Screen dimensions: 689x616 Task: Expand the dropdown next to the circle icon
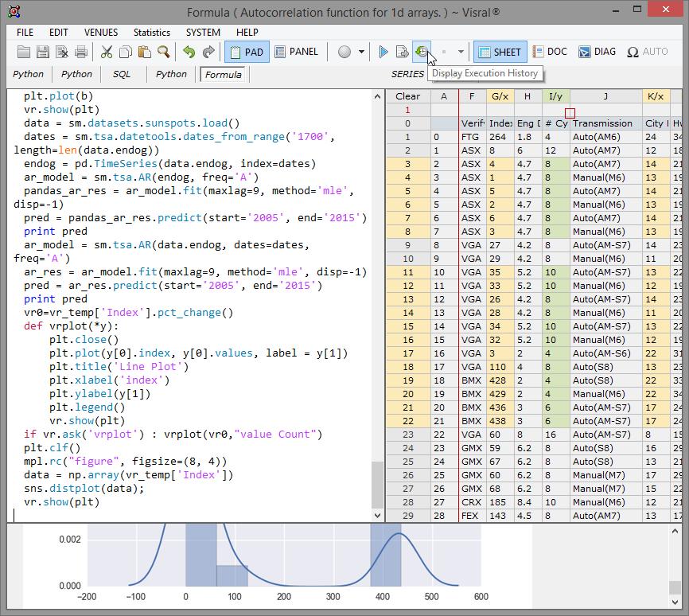[x=362, y=53]
